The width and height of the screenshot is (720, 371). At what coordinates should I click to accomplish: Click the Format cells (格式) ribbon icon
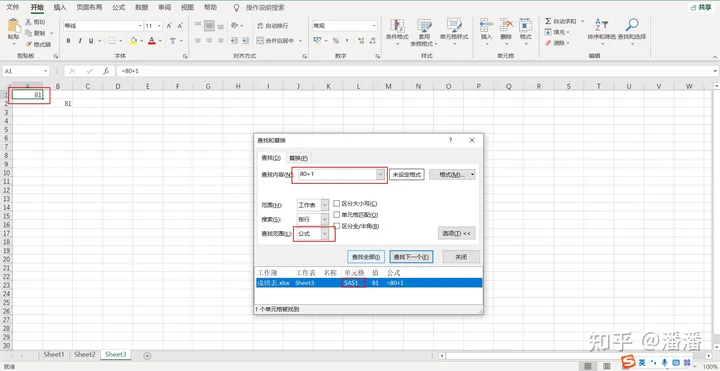525,25
